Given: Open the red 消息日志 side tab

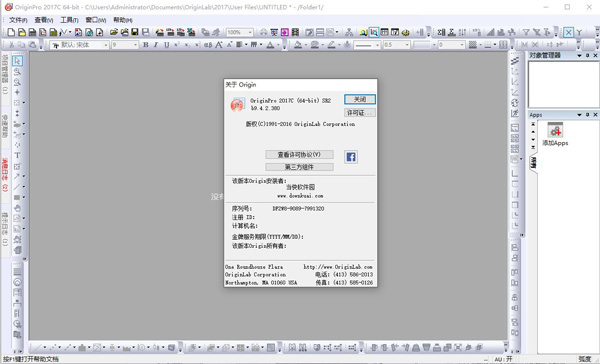Looking at the screenshot, I should tap(5, 175).
